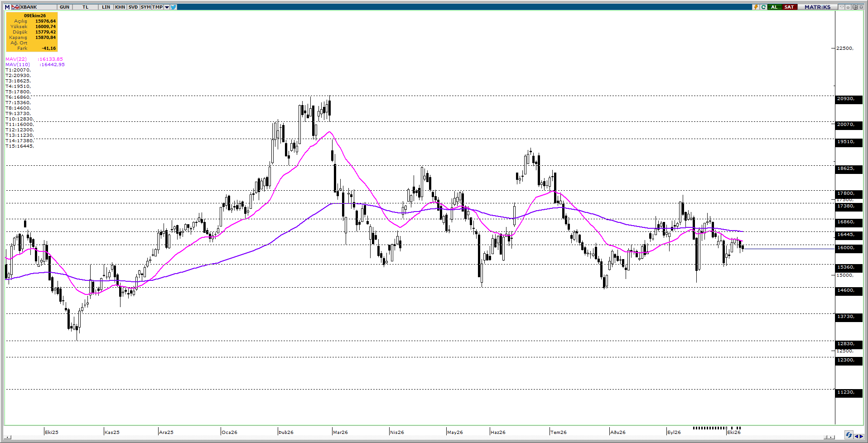The width and height of the screenshot is (868, 443).
Task: Click the 'Mar26' date axis label
Action: click(x=340, y=432)
